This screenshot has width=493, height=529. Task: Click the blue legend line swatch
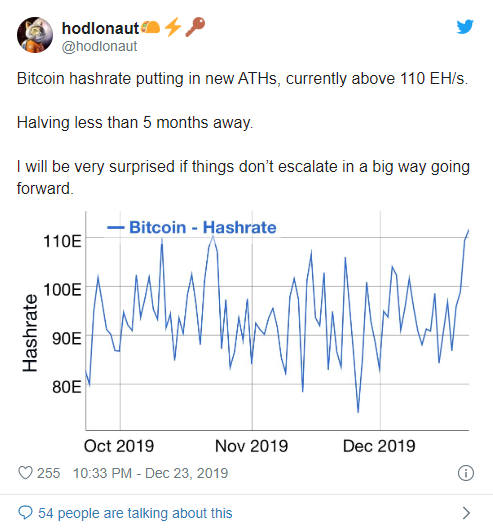tap(116, 228)
